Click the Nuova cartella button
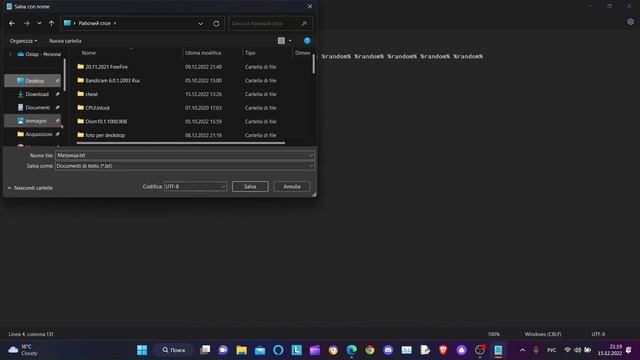The image size is (640, 360). click(65, 41)
